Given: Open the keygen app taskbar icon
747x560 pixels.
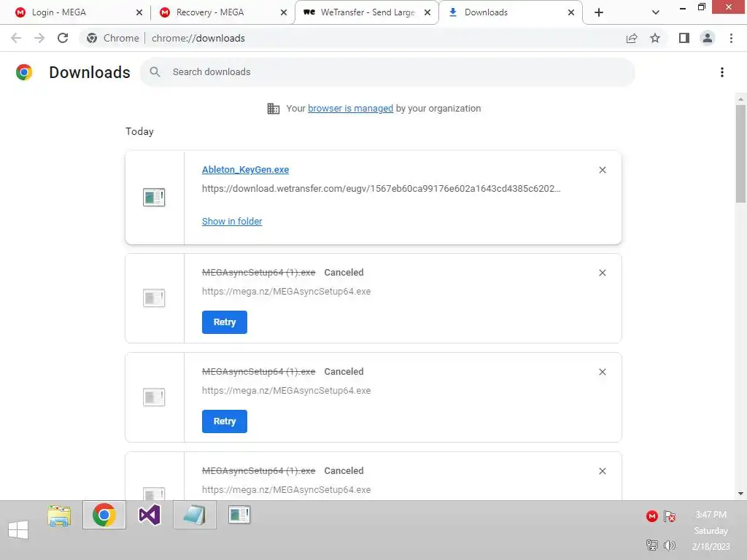Looking at the screenshot, I should 239,515.
